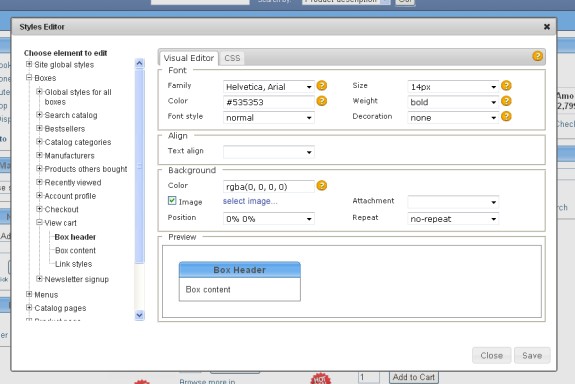Expand the Catalog categories node
The image size is (575, 384).
(39, 141)
